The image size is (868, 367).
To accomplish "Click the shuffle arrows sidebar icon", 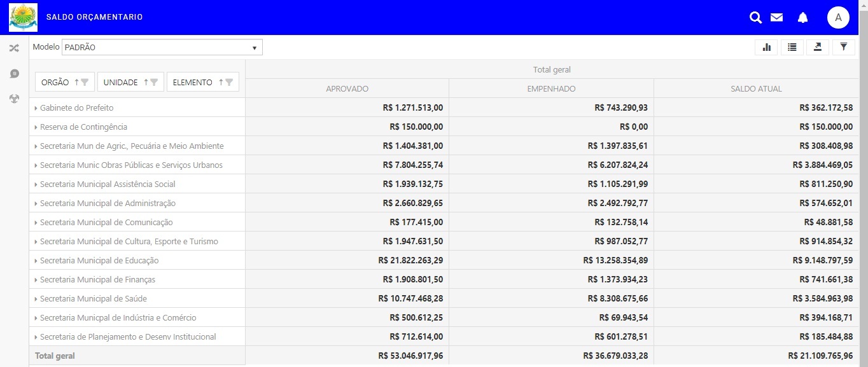I will point(14,48).
